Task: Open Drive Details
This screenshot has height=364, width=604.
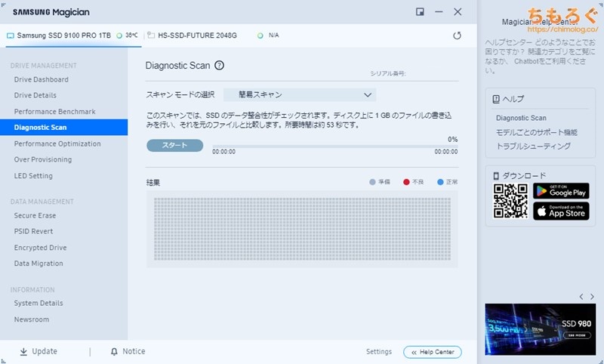Action: tap(35, 95)
